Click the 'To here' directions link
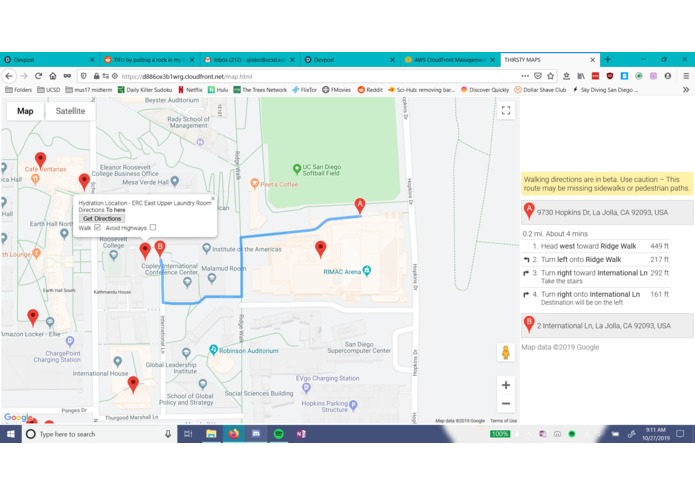The width and height of the screenshot is (695, 494). (116, 210)
